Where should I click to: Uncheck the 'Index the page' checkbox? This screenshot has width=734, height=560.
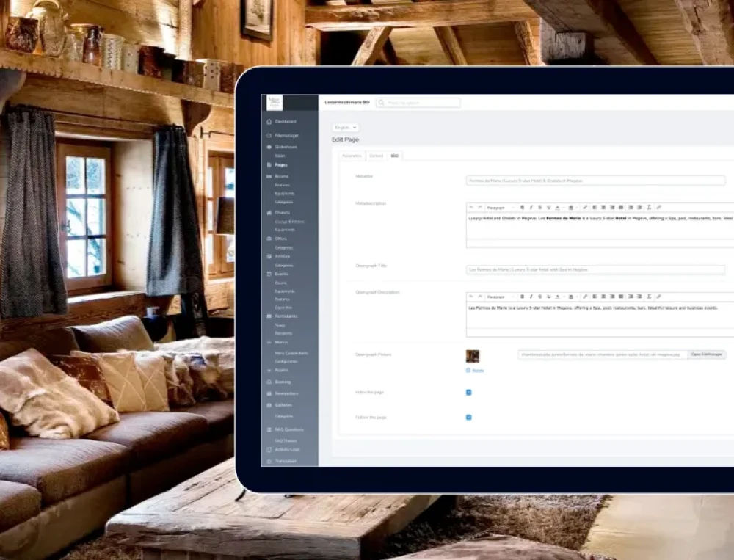point(469,393)
